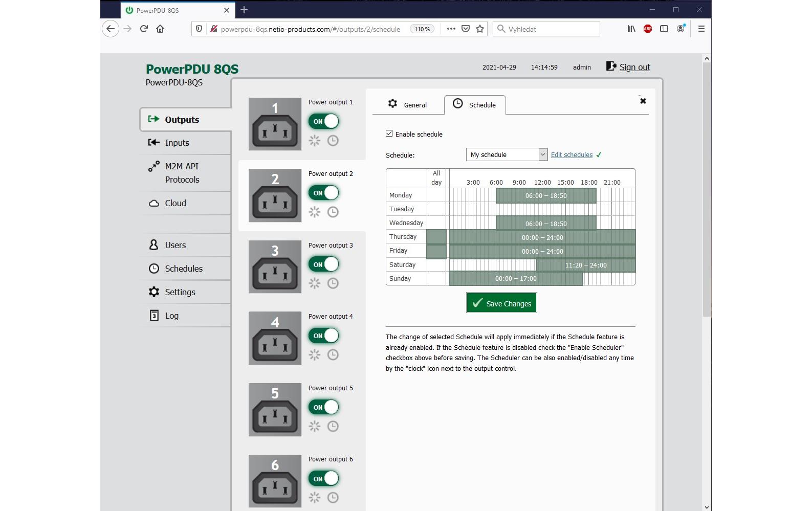Open the Firefox hamburger menu
This screenshot has height=511, width=812.
[701, 29]
